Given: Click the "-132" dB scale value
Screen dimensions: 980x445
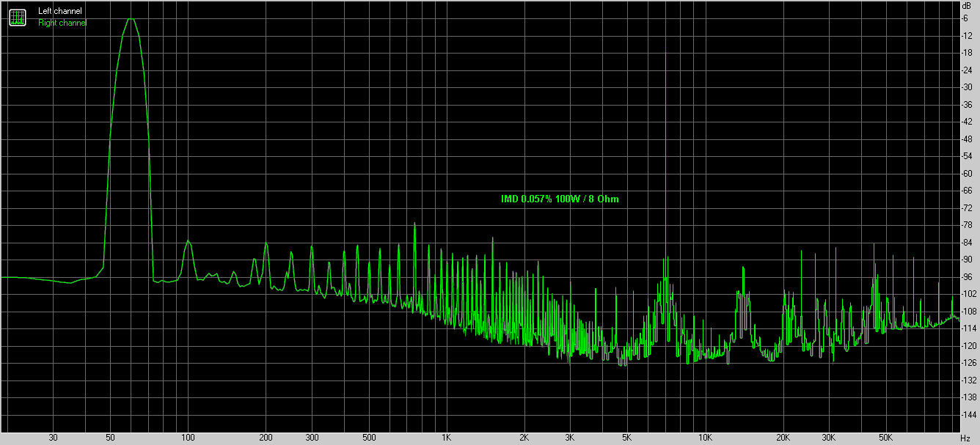Looking at the screenshot, I should 970,380.
